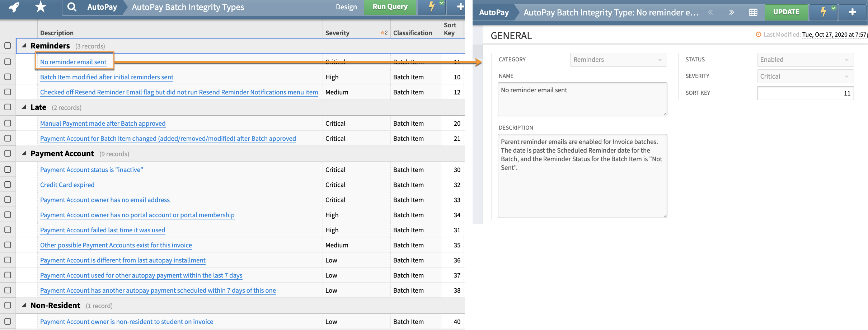This screenshot has width=868, height=330.
Task: Open the Severity dropdown showing Critical
Action: tap(805, 76)
